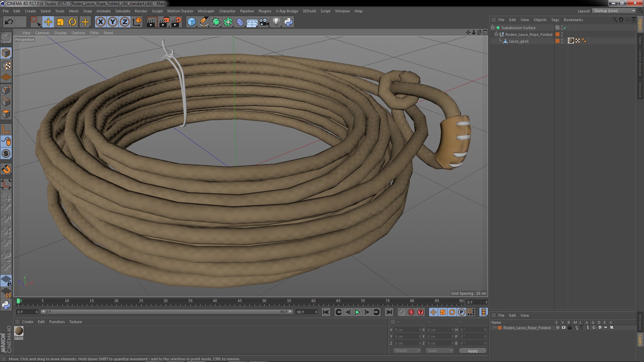Open the Array modeling objects icon

228,22
